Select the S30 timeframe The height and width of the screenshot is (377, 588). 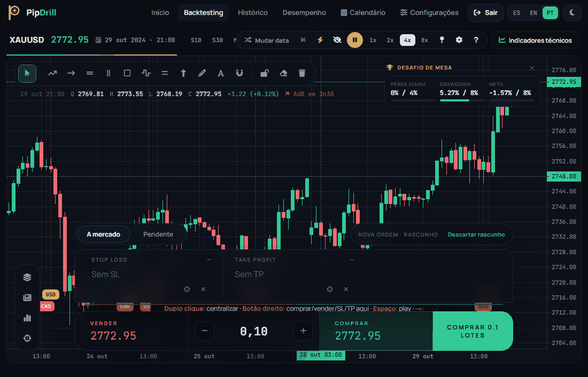coord(218,40)
